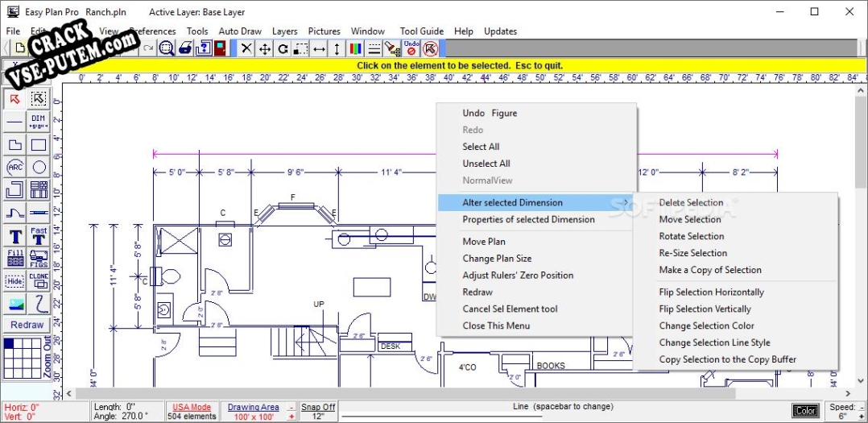
Task: Open the Tool Guide menu
Action: [x=422, y=31]
